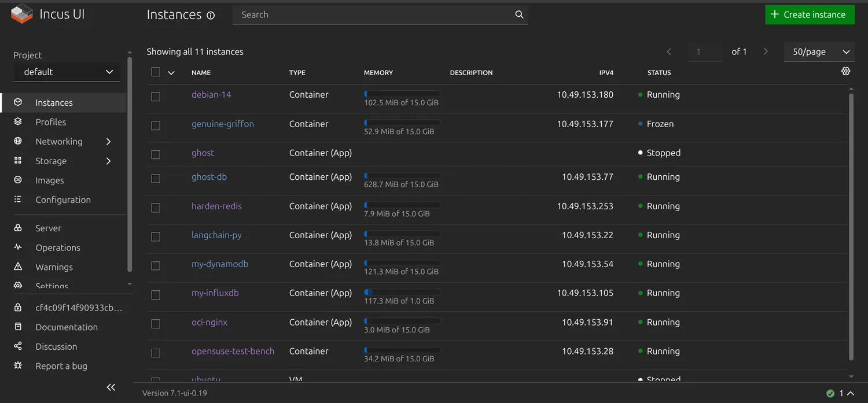The height and width of the screenshot is (403, 868).
Task: Click the Instances cube icon in sidebar
Action: coord(18,102)
